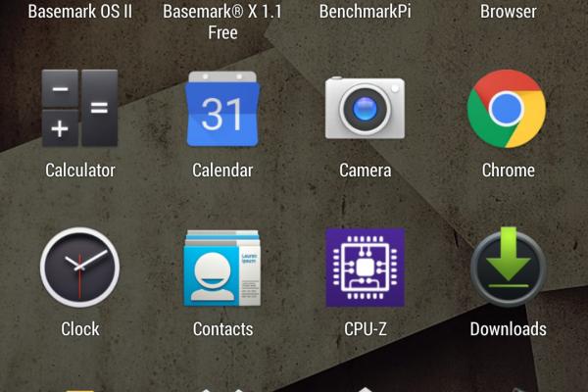Tap the BenchmarkPi label
Screen dimensions: 588x392
point(366,11)
